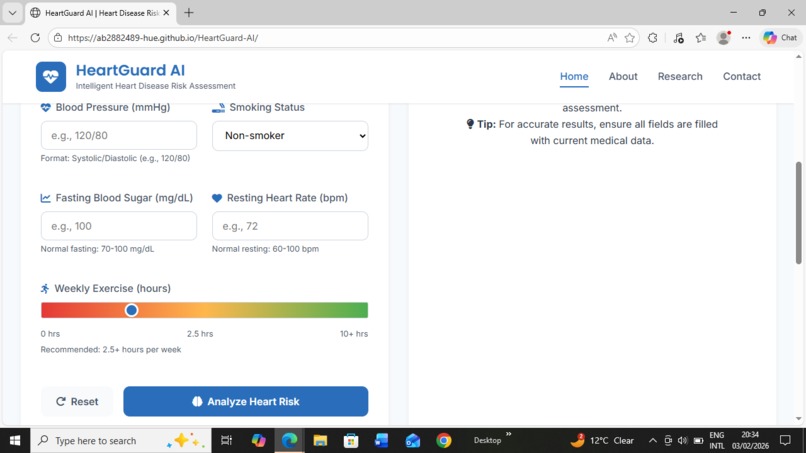Open the About navigation link
Image resolution: width=806 pixels, height=453 pixels.
(623, 76)
